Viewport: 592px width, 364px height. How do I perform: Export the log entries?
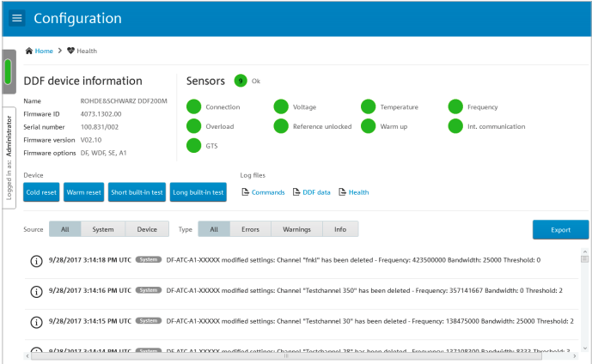560,230
